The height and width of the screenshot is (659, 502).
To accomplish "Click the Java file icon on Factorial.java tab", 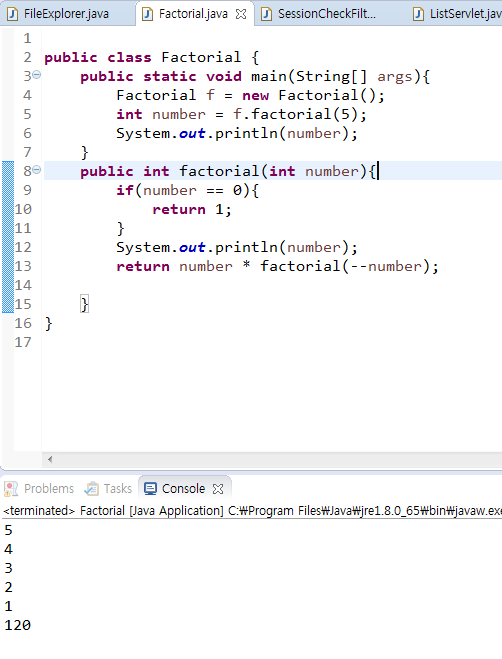I will pyautogui.click(x=147, y=14).
